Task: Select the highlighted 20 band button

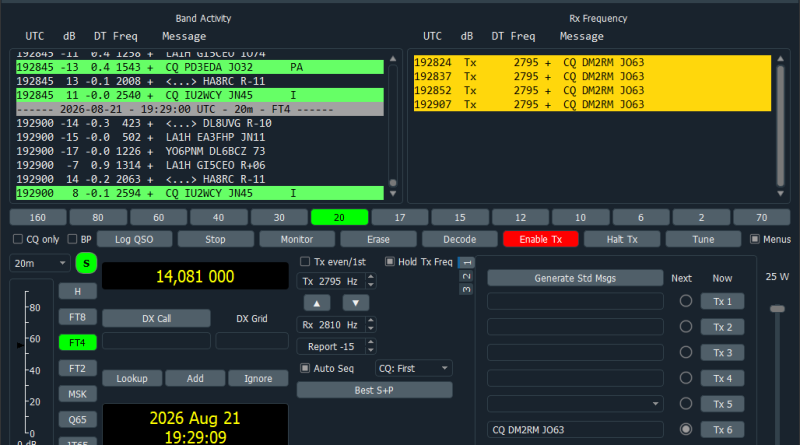Action: pyautogui.click(x=339, y=217)
